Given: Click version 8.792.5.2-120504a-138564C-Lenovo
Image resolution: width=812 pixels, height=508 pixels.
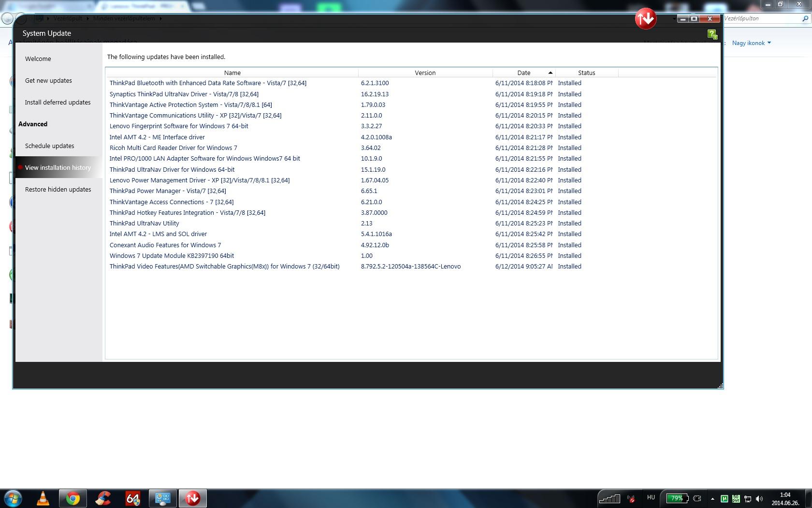Looking at the screenshot, I should point(411,267).
